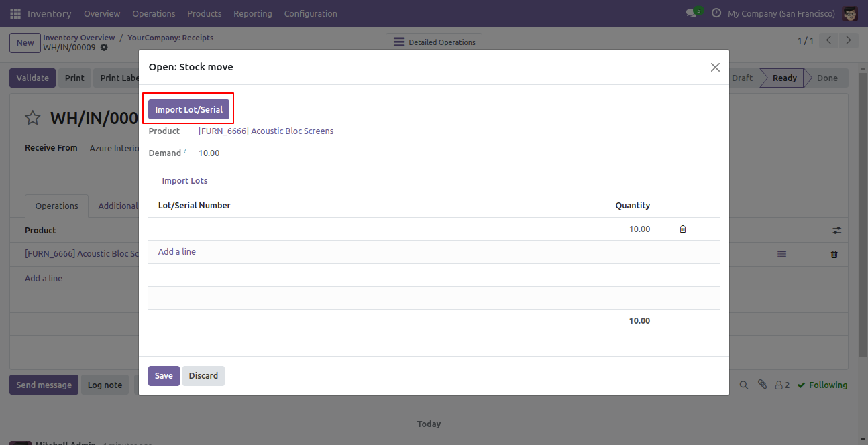Add a line in the background Operations table
This screenshot has width=868, height=445.
pos(44,278)
